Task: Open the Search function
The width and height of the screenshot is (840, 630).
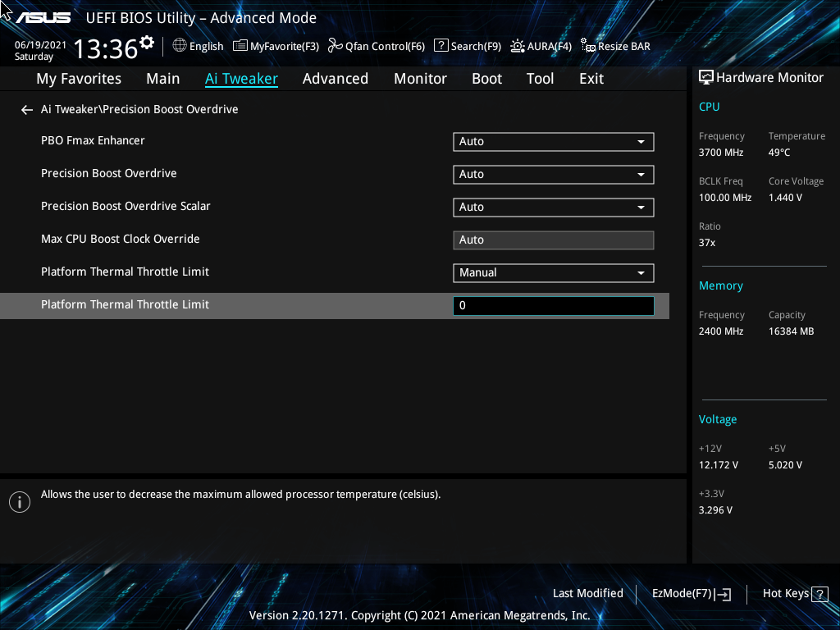Action: [x=467, y=46]
